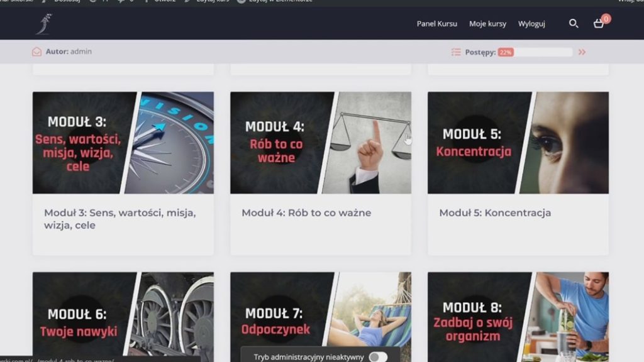This screenshot has height=362, width=644.
Task: Open the Moduł 4: Rób to co ważne title
Action: (306, 212)
